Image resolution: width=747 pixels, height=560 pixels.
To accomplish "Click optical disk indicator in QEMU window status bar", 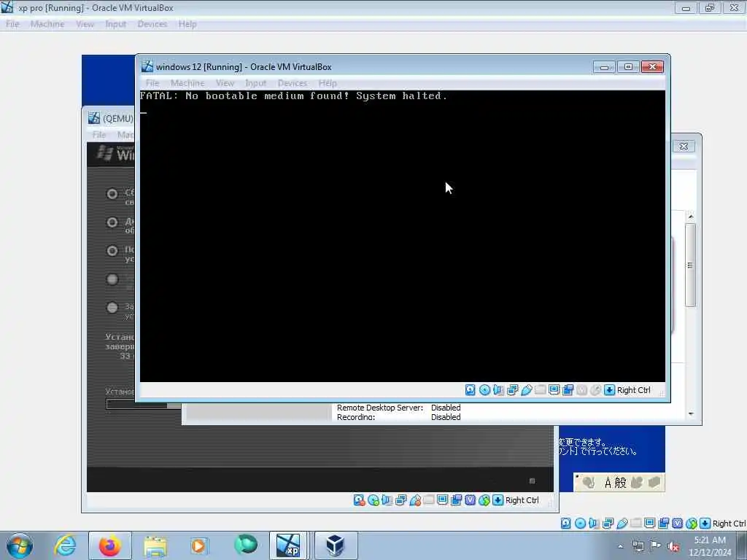I will (373, 500).
